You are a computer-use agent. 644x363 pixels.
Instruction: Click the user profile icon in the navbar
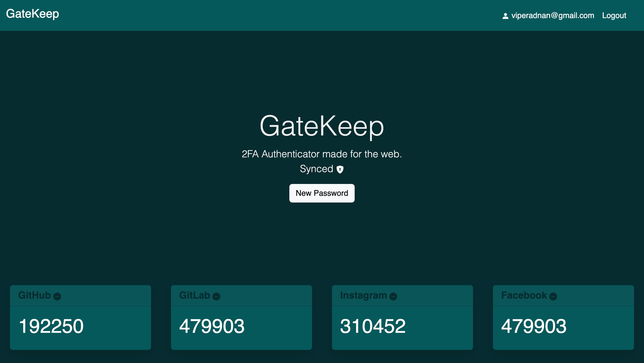click(x=505, y=16)
